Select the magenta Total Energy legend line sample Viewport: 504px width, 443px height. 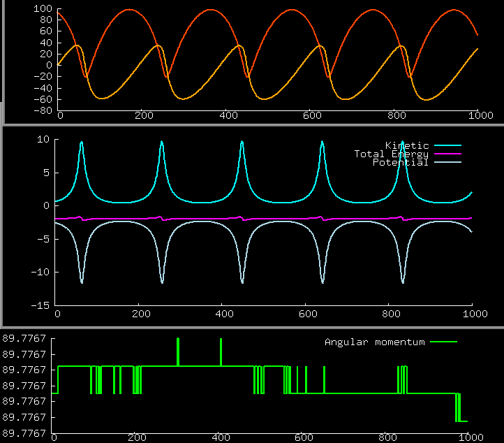click(x=447, y=154)
